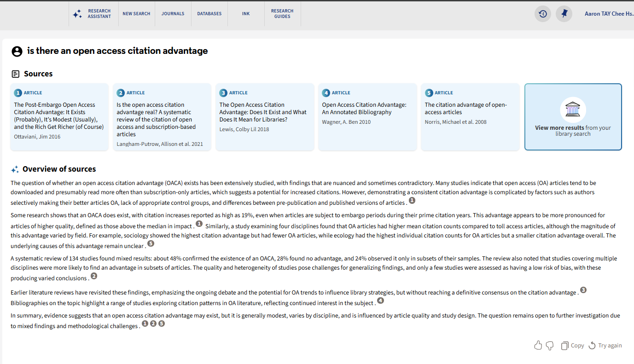Click number badge 4 on Wagner card
This screenshot has width=634, height=364.
point(326,93)
